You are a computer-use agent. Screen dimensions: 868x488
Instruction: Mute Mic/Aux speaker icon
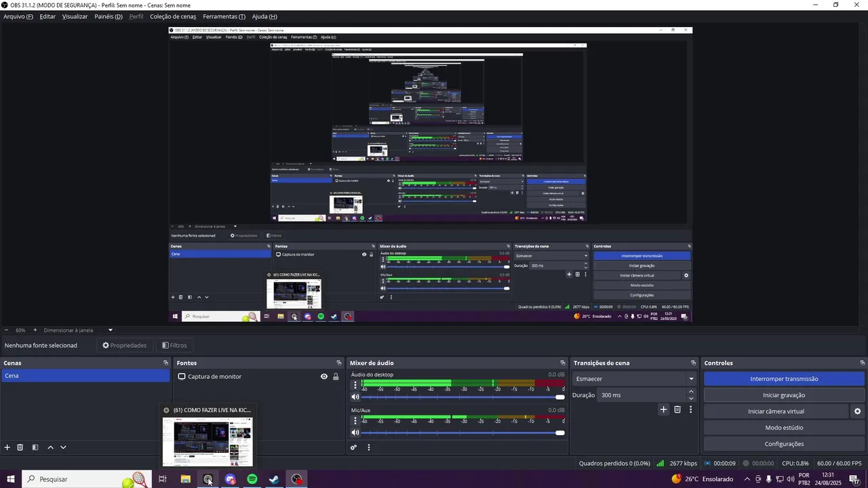355,432
